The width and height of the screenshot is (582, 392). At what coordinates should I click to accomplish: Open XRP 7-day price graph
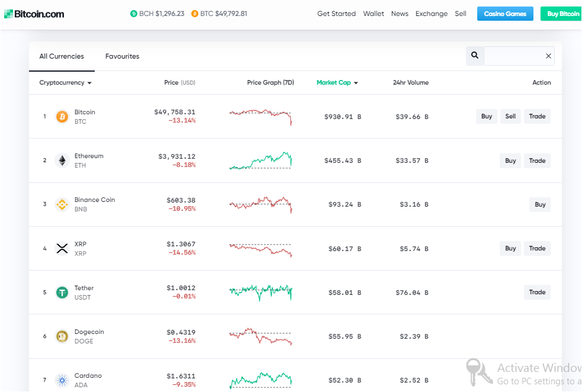[261, 250]
